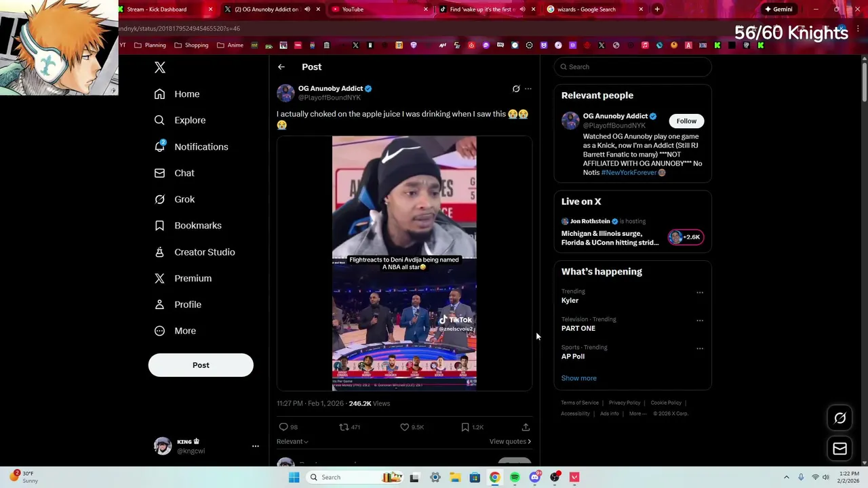Image resolution: width=868 pixels, height=488 pixels.
Task: Open Grok in the sidebar
Action: point(174,199)
